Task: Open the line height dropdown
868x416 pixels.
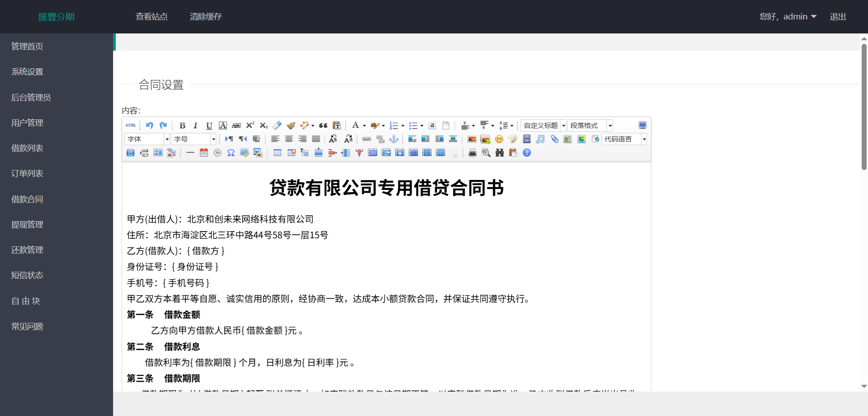Action: click(512, 126)
